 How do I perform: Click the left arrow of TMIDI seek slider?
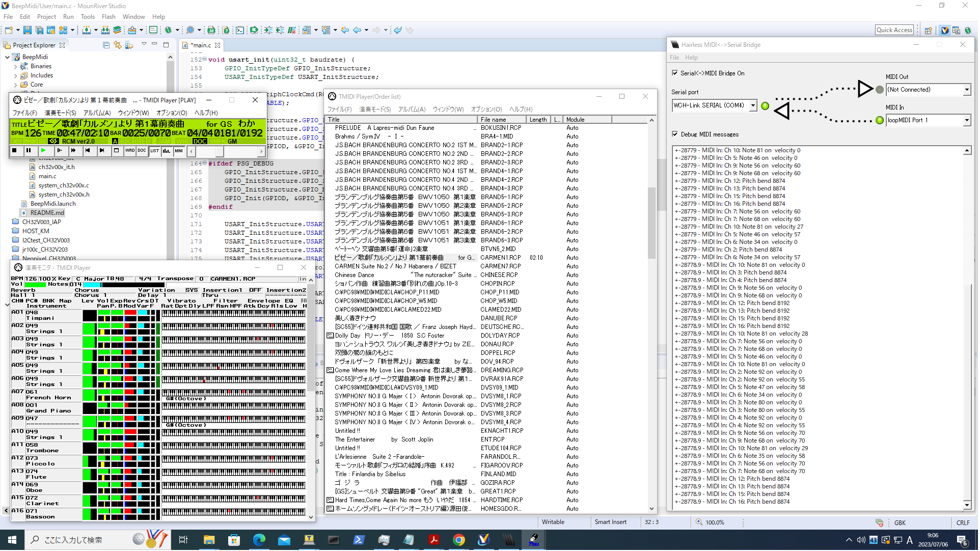click(x=192, y=151)
